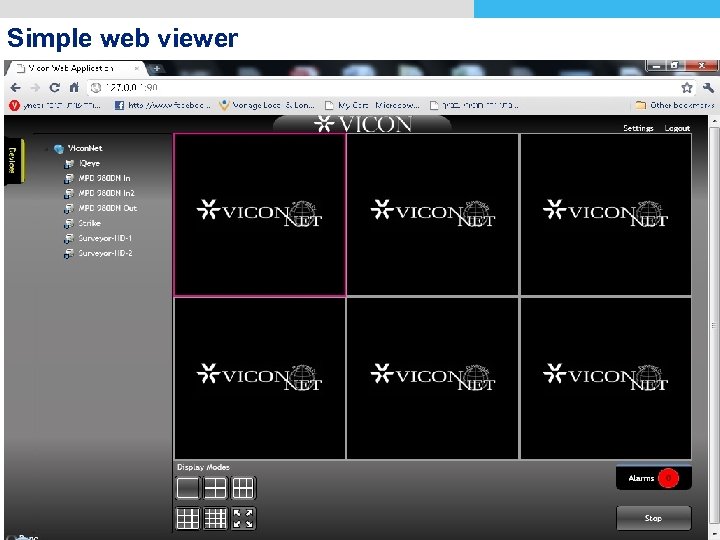Open the Hebrew-titled page bookmark
This screenshot has width=720, height=540.
point(474,106)
